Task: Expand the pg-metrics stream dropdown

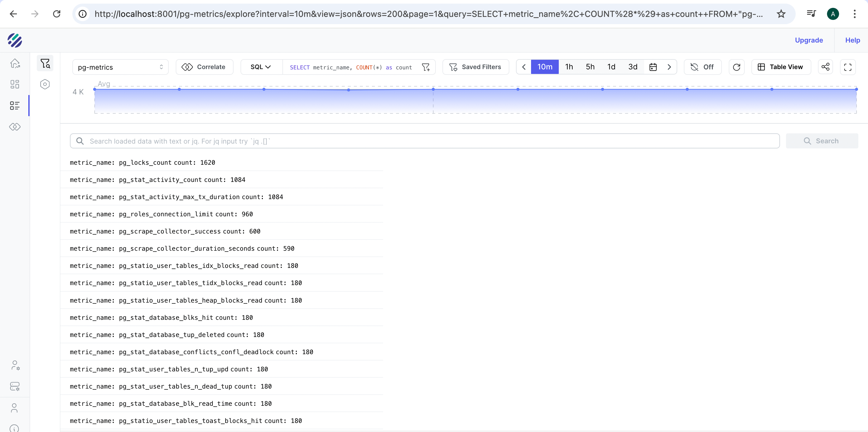Action: [120, 67]
